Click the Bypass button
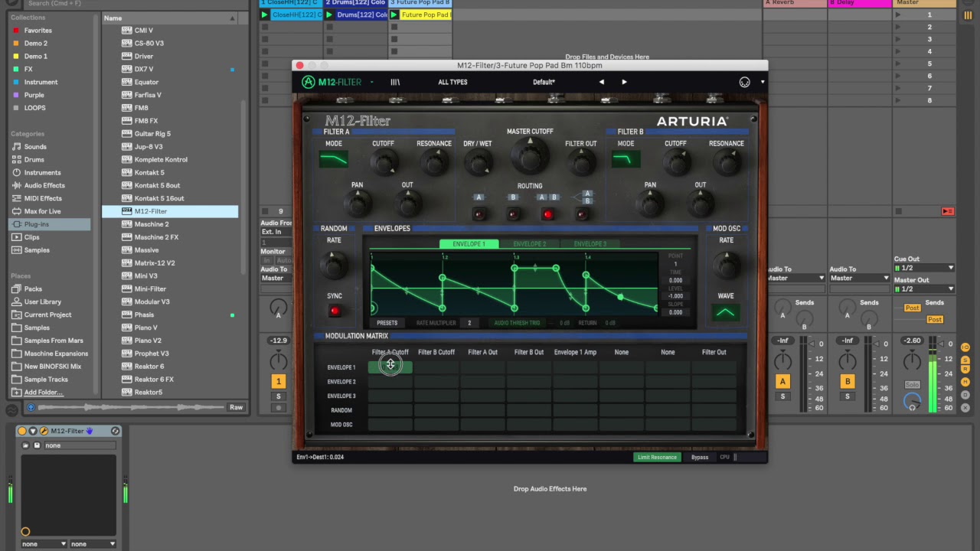This screenshot has height=551, width=980. [700, 457]
